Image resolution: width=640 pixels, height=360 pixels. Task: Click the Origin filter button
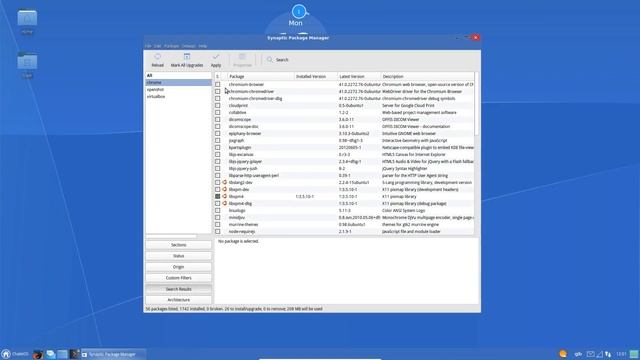178,267
